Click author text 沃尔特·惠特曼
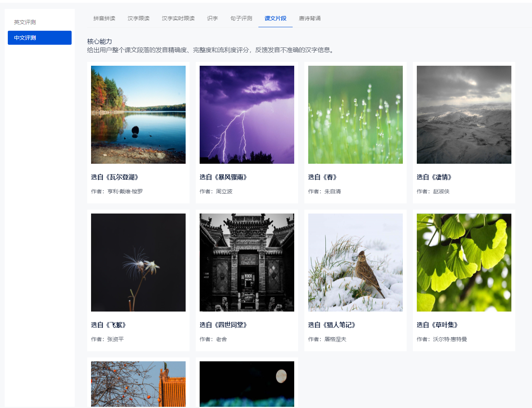This screenshot has height=408, width=532. 450,339
